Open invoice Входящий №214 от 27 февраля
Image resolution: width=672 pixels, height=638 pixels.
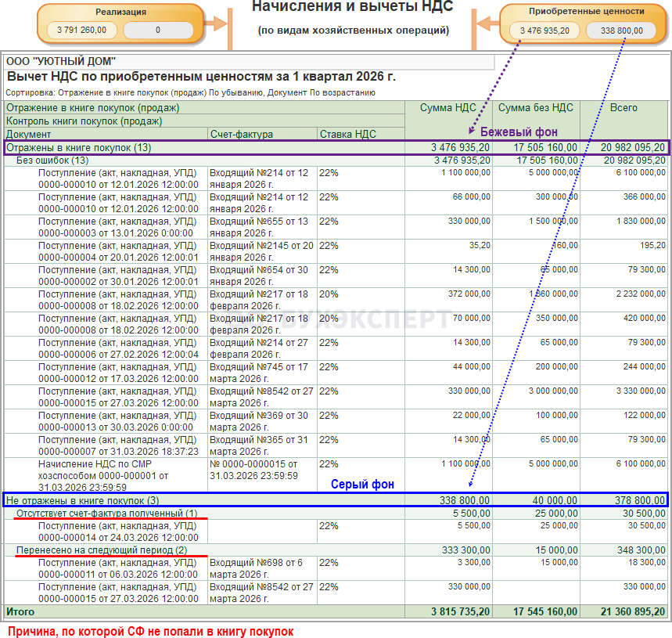pyautogui.click(x=259, y=348)
